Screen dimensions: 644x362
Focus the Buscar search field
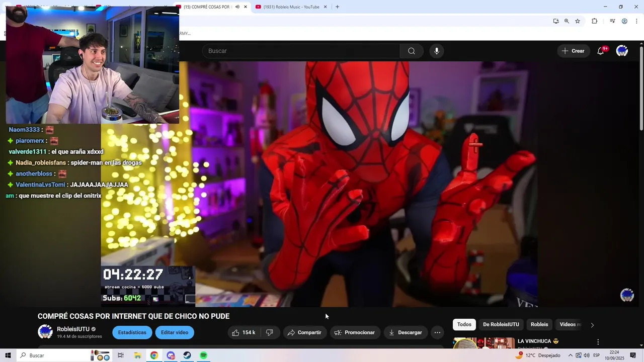coord(301,51)
